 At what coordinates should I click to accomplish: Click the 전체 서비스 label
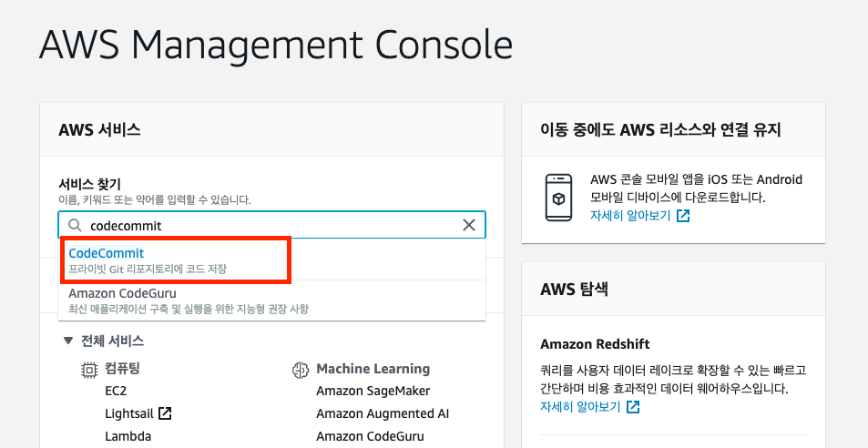pos(113,341)
